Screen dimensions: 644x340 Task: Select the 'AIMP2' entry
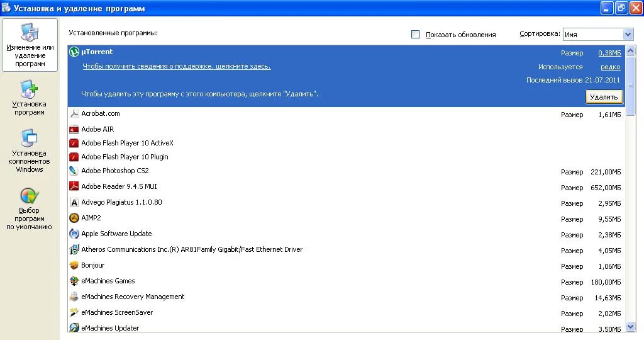tap(347, 218)
